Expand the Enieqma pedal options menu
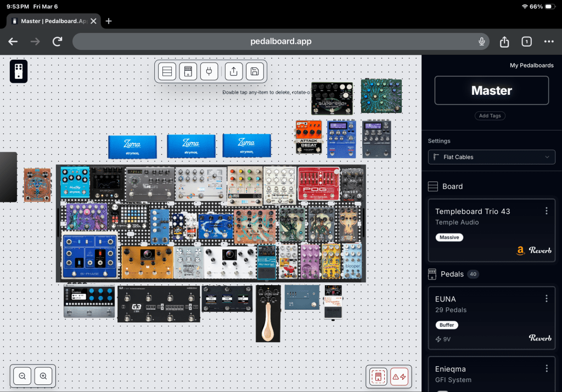 tap(546, 369)
